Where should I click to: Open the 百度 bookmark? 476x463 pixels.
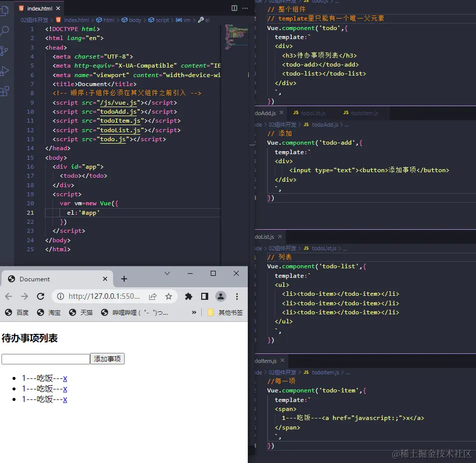tap(17, 312)
